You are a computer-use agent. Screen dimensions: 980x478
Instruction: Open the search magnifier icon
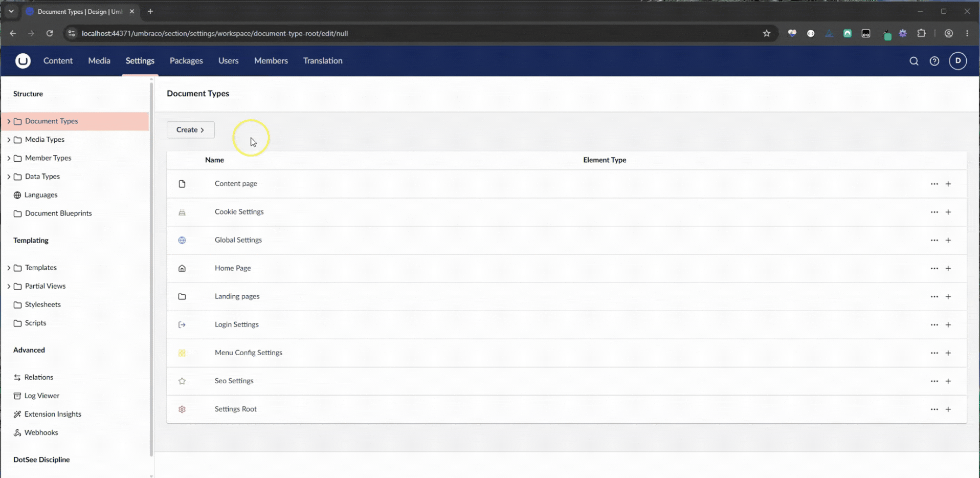point(914,61)
